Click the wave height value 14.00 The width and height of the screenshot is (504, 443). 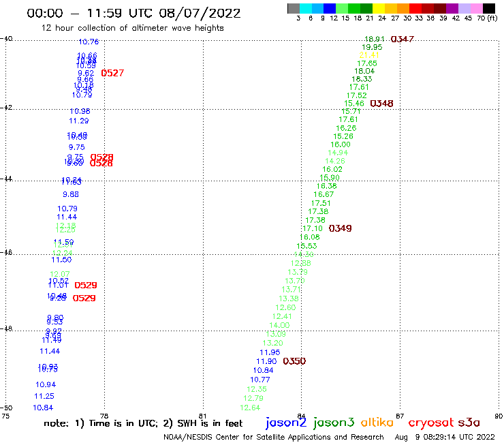(279, 326)
